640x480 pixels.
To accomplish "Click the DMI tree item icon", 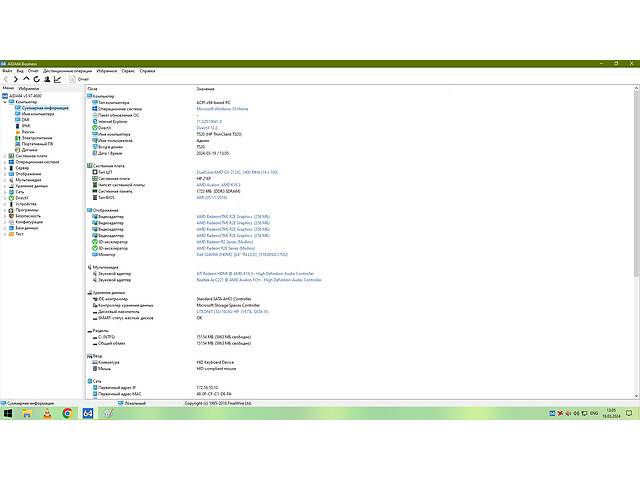I will [18, 120].
